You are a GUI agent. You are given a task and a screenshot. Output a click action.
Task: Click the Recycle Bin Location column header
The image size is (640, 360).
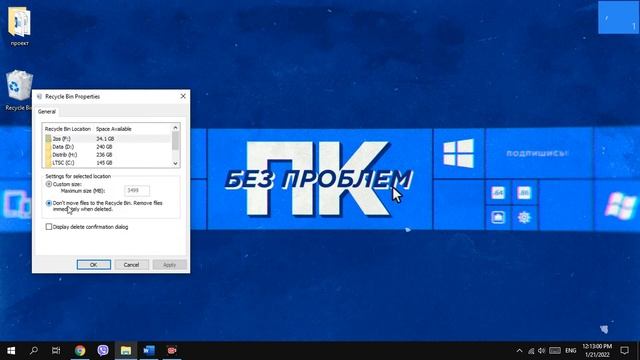[x=68, y=129]
